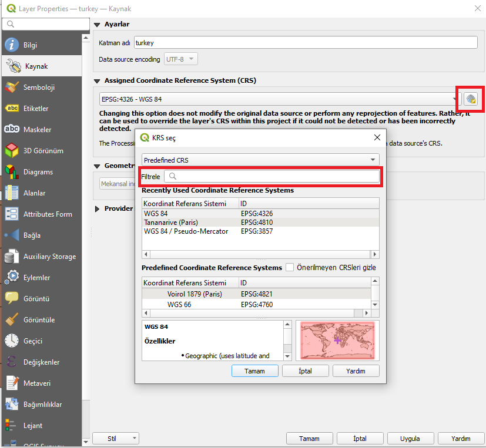Open the Görüntüle rendering tab
Screen dimensions: 486x448
[42, 320]
